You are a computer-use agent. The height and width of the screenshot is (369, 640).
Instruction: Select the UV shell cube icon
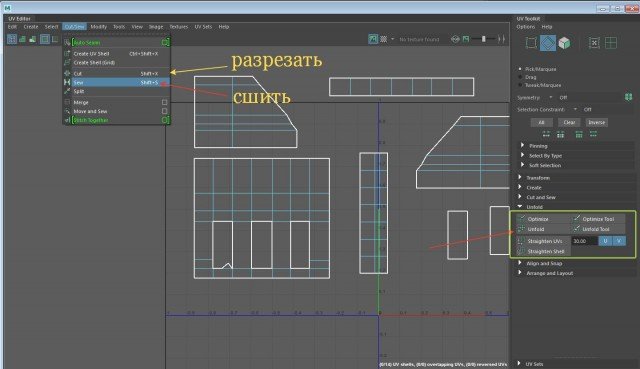click(564, 43)
